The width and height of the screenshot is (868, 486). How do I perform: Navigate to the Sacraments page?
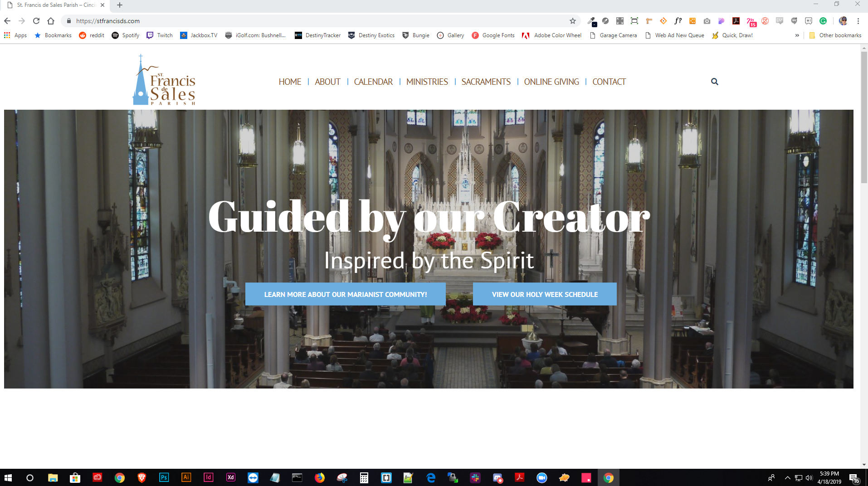(486, 82)
